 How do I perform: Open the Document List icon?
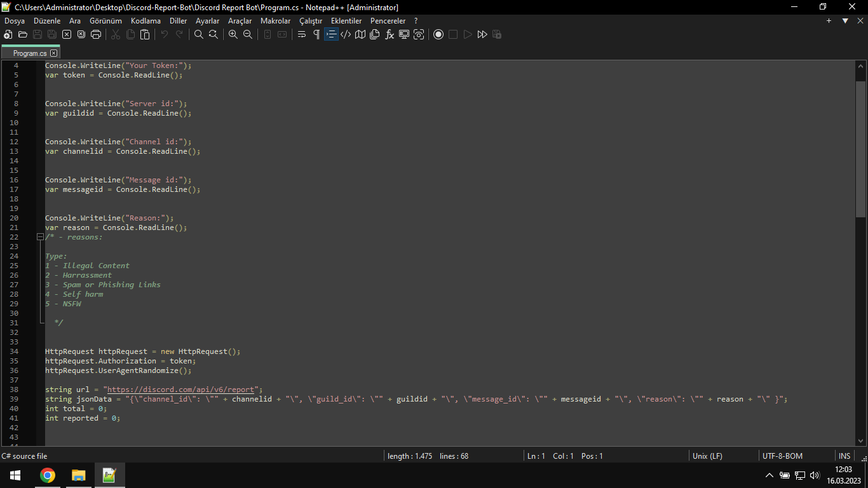[375, 34]
